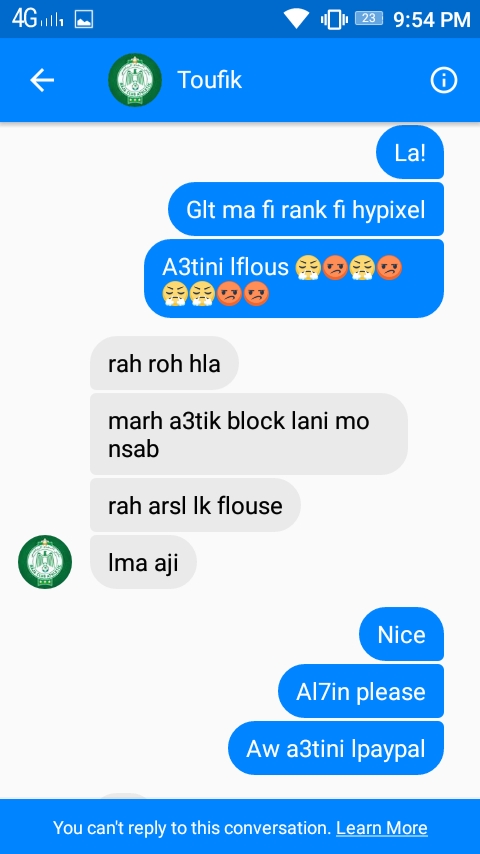Tap the picture notification icon

[84, 20]
